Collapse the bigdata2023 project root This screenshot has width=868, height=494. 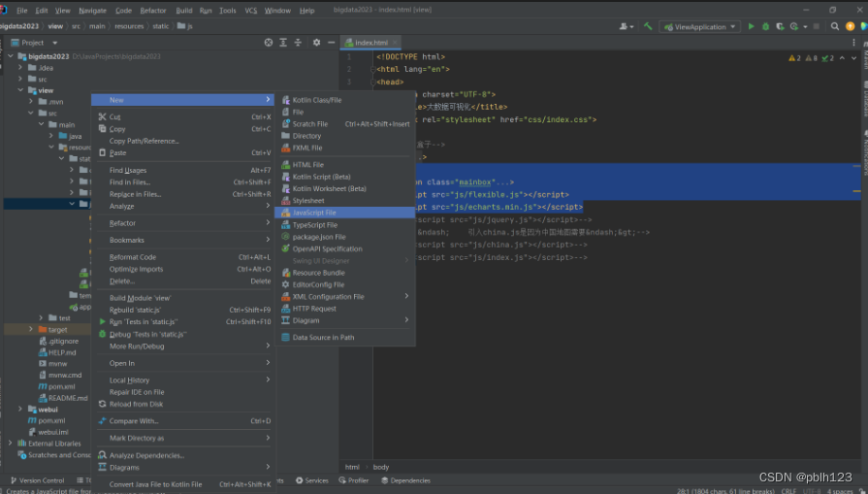(x=11, y=56)
